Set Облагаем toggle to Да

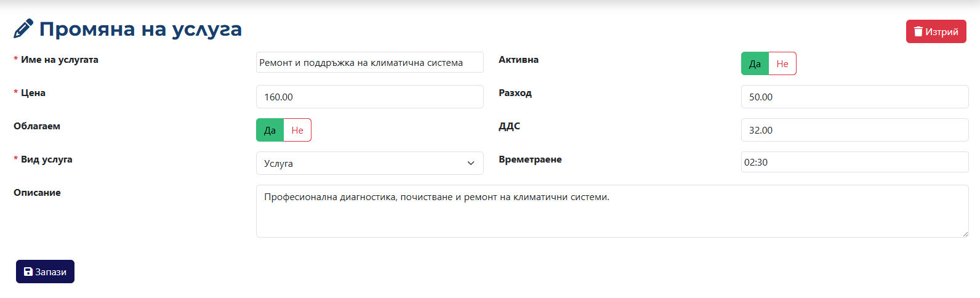coord(270,130)
